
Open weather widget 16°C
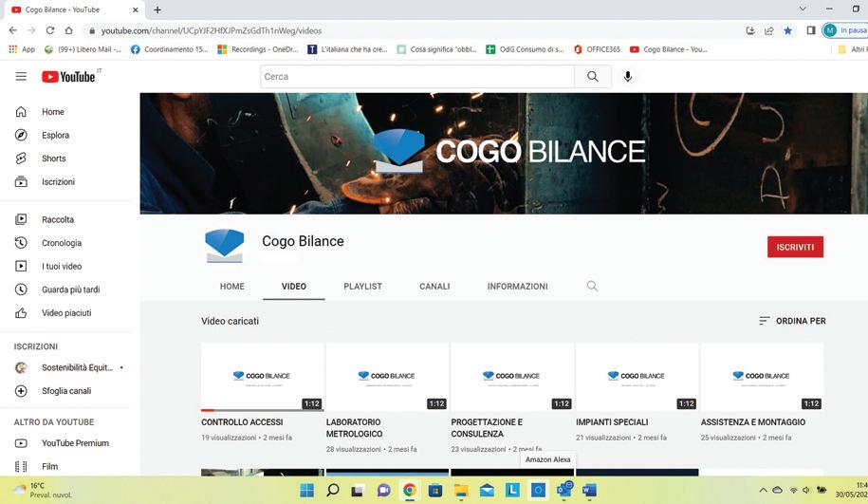click(44, 490)
